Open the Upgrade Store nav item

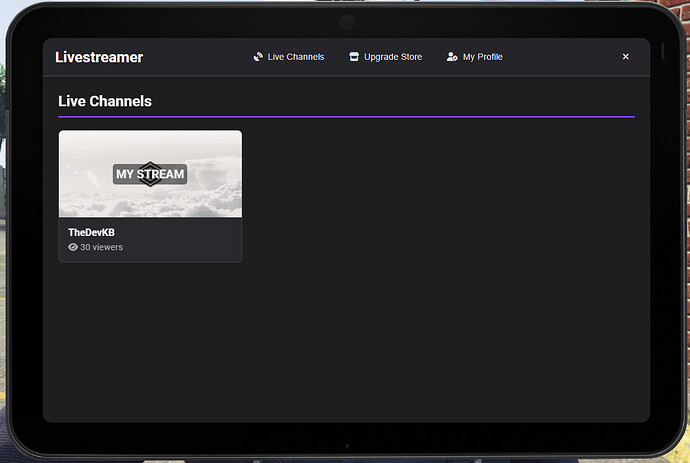(385, 57)
